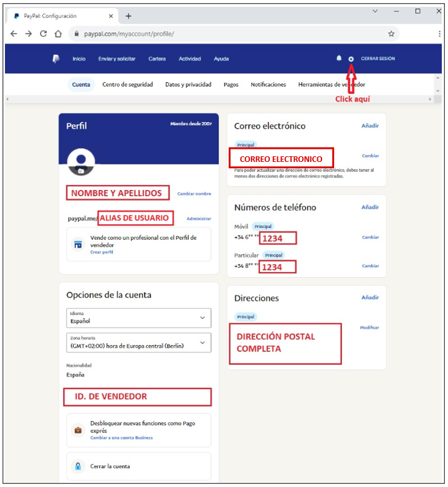Change the profile photo avatar
The height and width of the screenshot is (487, 448).
pos(81,162)
